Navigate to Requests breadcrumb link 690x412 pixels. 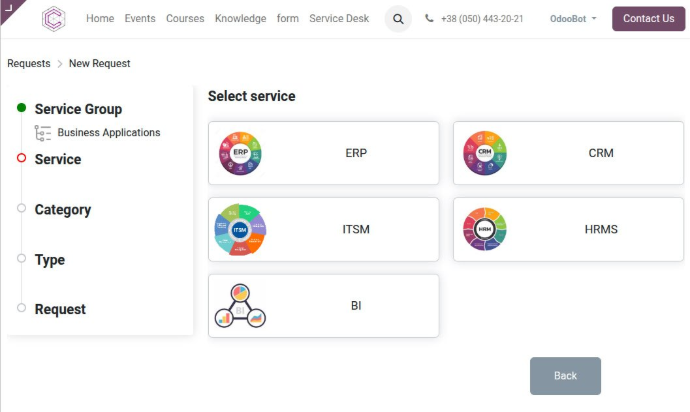click(x=29, y=63)
